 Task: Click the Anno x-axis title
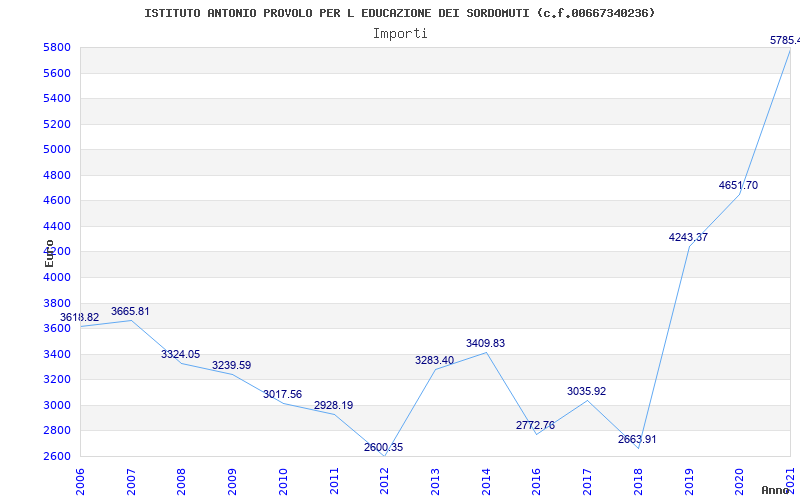775,490
